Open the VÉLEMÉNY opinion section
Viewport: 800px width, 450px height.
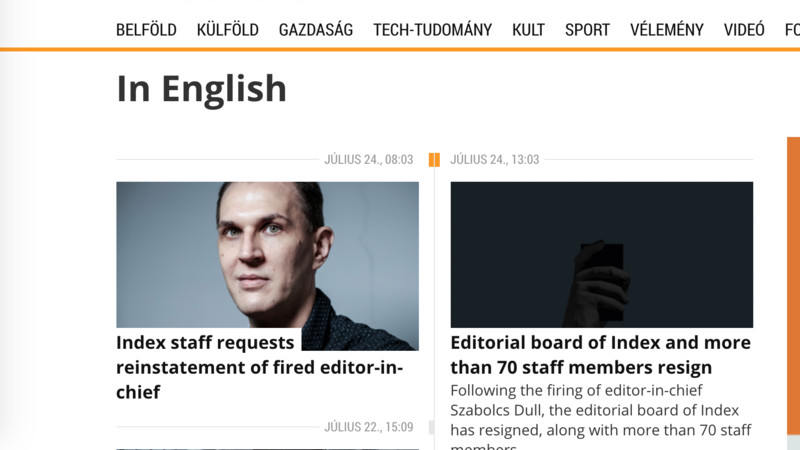pos(667,30)
